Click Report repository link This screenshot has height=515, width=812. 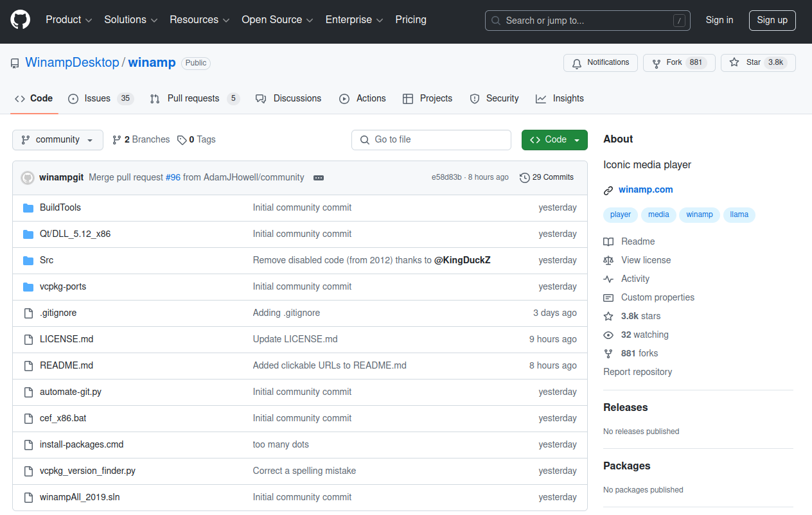[x=637, y=372]
